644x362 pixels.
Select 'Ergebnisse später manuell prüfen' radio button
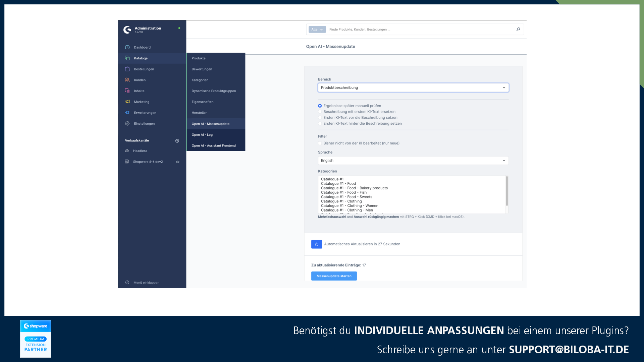(x=320, y=106)
